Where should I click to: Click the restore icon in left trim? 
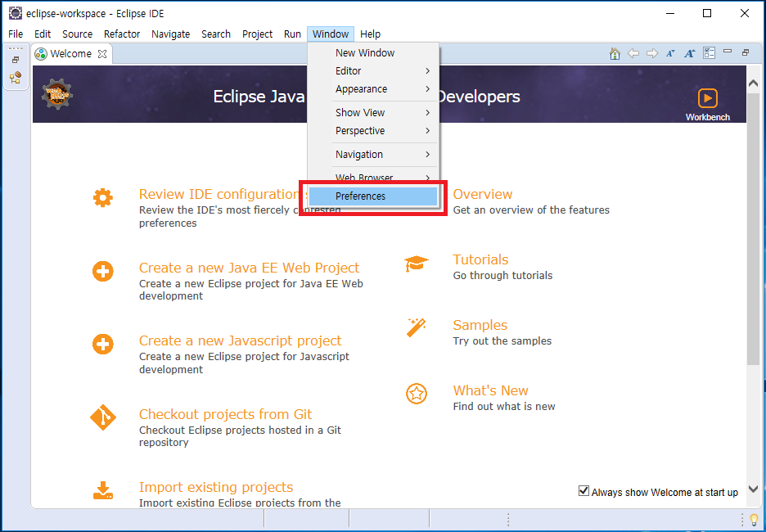(x=16, y=60)
